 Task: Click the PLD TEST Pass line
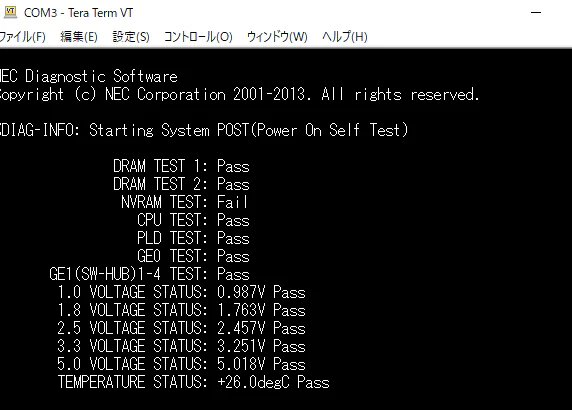pyautogui.click(x=193, y=238)
